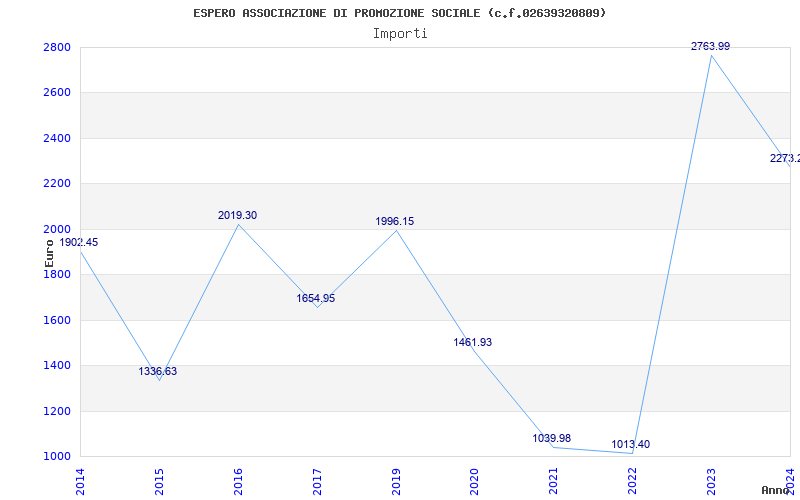The width and height of the screenshot is (800, 500).
Task: Select the x-axis year 2019
Action: [396, 481]
